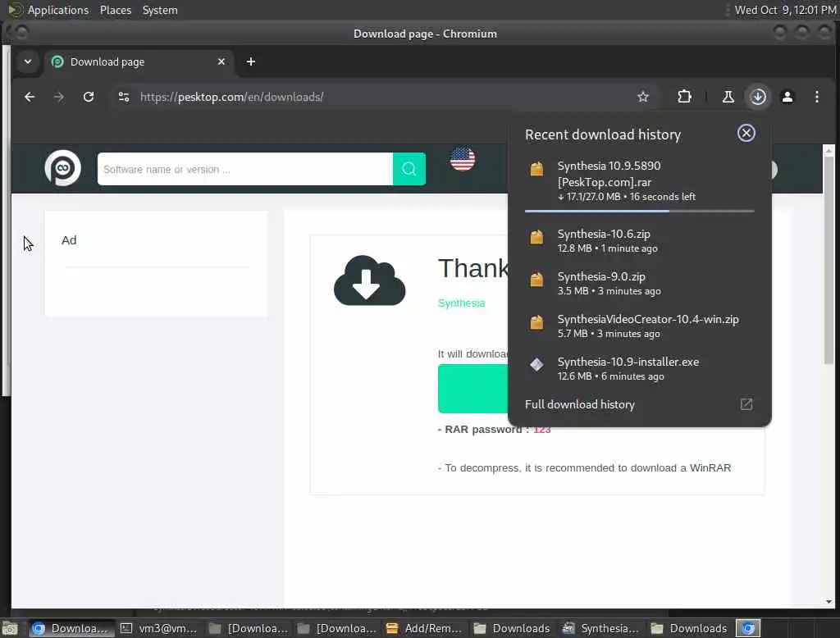Viewport: 840px width, 638px height.
Task: Select the Download page tab
Action: [x=138, y=62]
